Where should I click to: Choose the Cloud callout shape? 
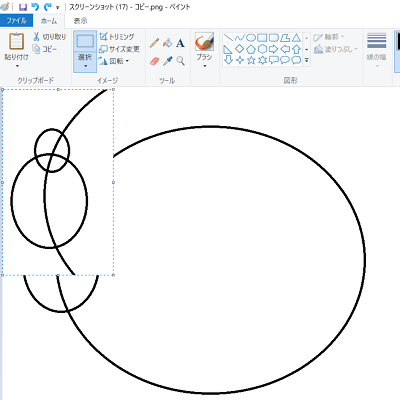click(x=296, y=60)
